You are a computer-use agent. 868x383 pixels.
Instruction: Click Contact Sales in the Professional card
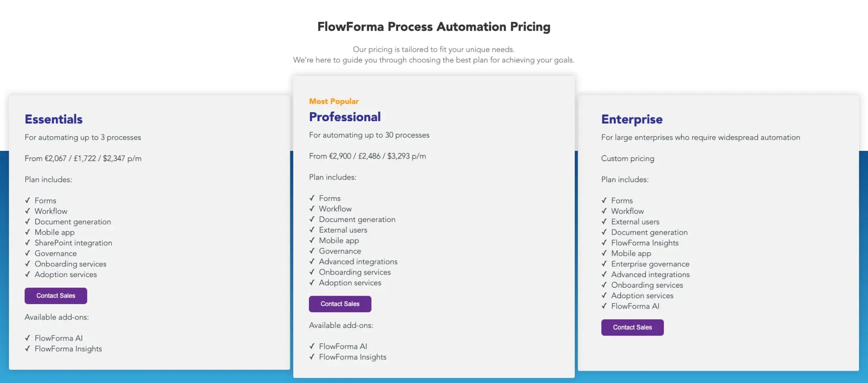(340, 304)
